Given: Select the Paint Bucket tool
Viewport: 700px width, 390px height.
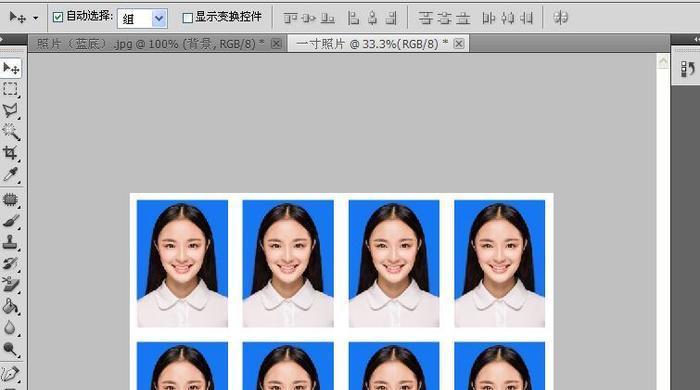Looking at the screenshot, I should pos(10,307).
